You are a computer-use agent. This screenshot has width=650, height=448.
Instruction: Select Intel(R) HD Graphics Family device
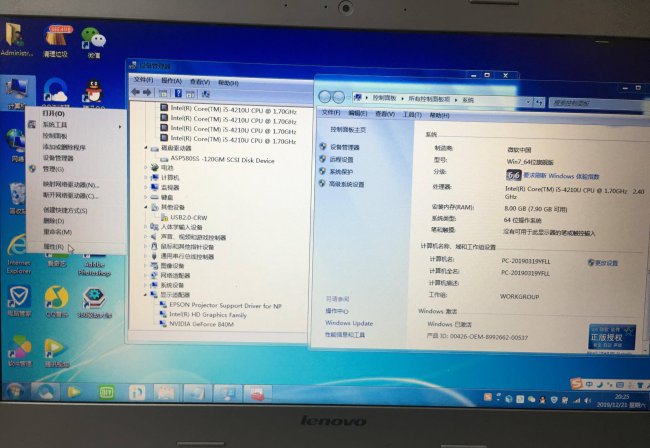point(208,315)
